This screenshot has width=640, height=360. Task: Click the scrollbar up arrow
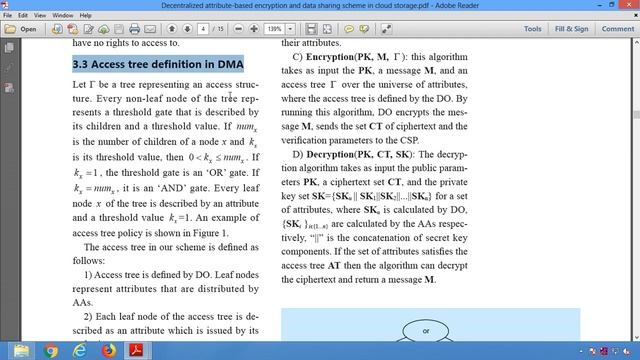coord(636,42)
